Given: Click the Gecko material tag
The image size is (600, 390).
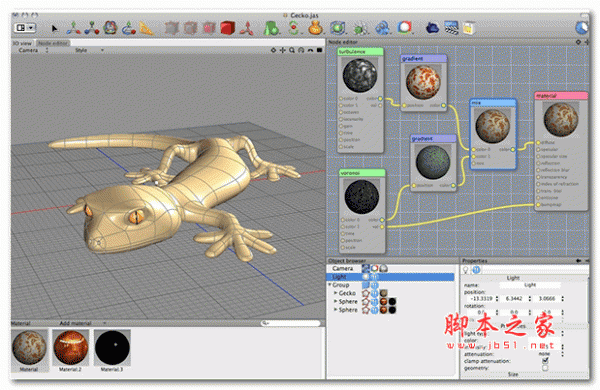Looking at the screenshot, I should (x=383, y=293).
